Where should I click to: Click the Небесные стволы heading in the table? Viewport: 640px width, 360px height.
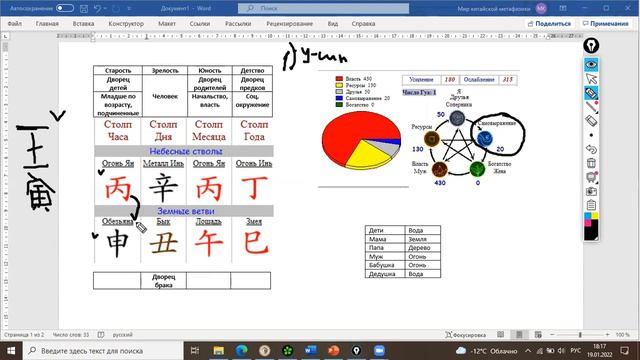186,151
